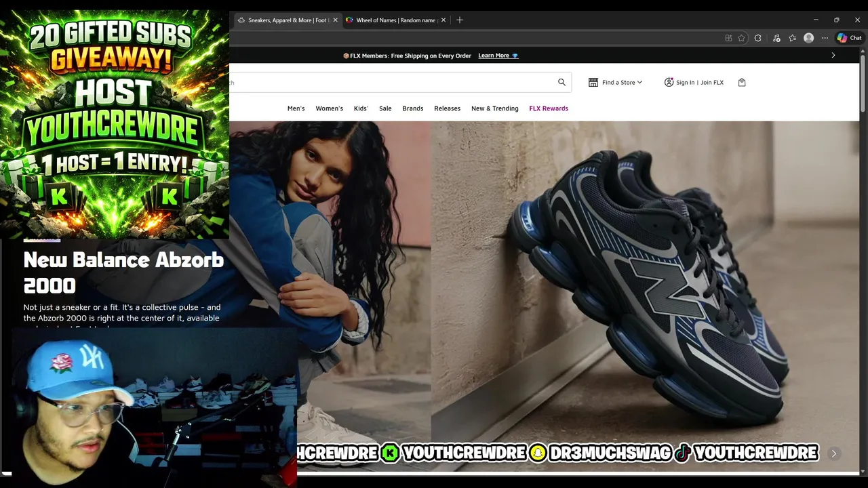Open the shopping bag cart
This screenshot has height=488, width=868.
tap(742, 82)
